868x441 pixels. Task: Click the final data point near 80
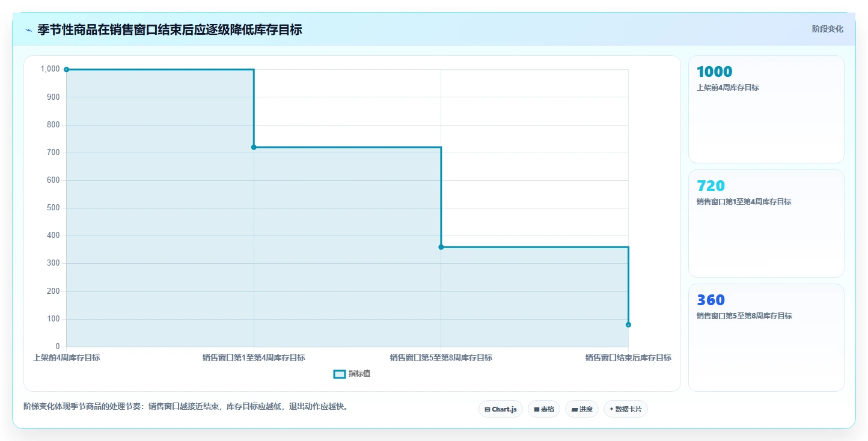[628, 324]
